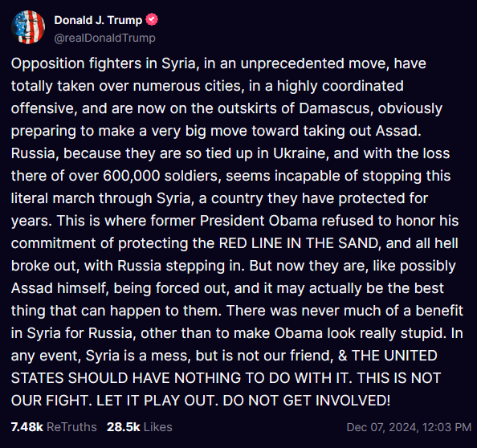Viewport: 477px width, 448px height.
Task: View the 28.5k likes count
Action: (123, 427)
